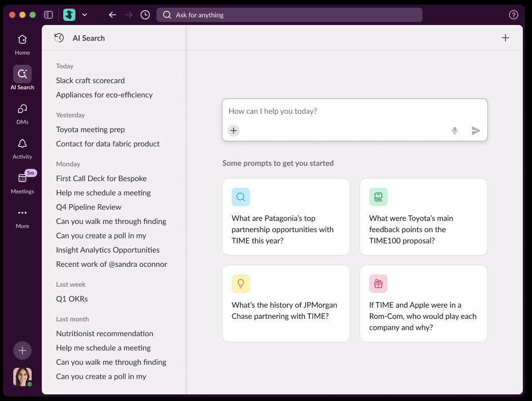Viewport: 532px width, 401px height.
Task: Open 'Nutritionist recommendation' conversation
Action: click(x=104, y=334)
